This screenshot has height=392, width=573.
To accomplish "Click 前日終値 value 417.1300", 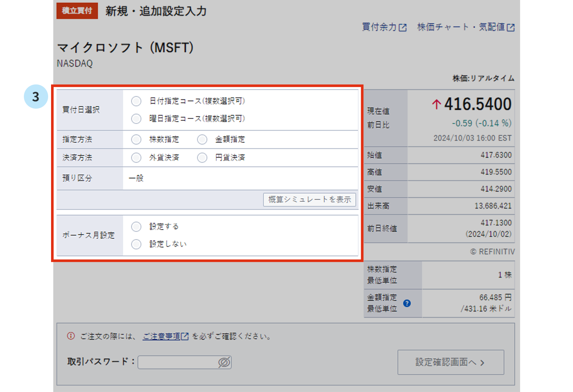I will click(496, 223).
